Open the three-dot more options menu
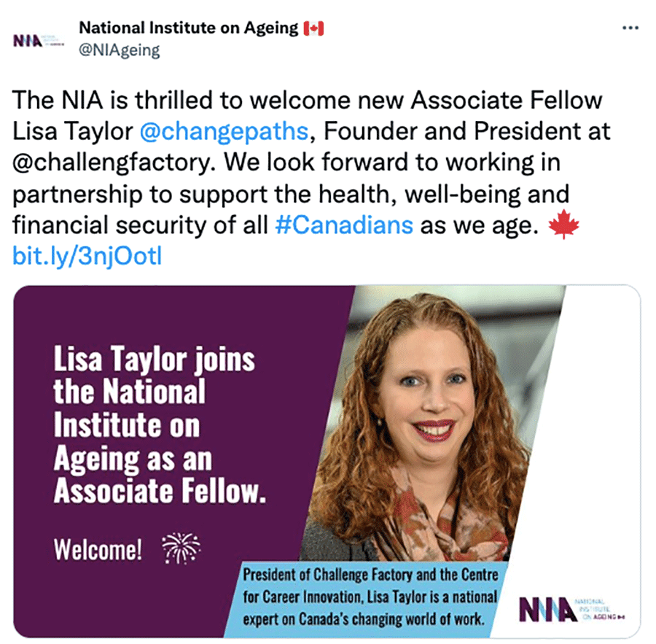 [x=629, y=28]
